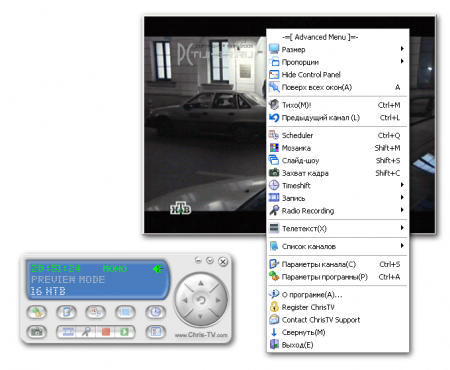Click the green play button on control panel
This screenshot has height=370, width=450.
124,332
